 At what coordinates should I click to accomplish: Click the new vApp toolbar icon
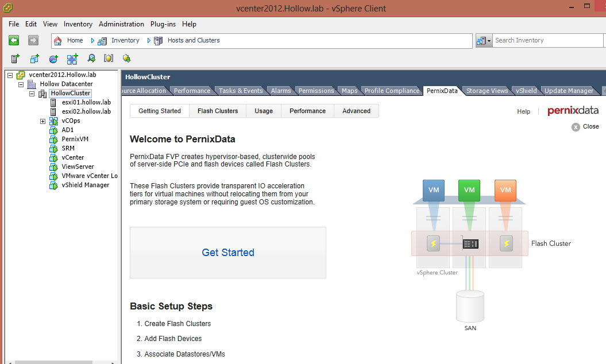[72, 59]
